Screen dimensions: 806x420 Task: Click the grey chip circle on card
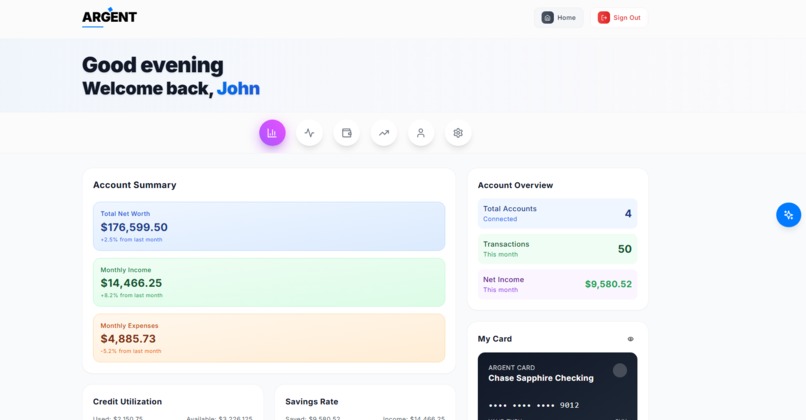[620, 371]
